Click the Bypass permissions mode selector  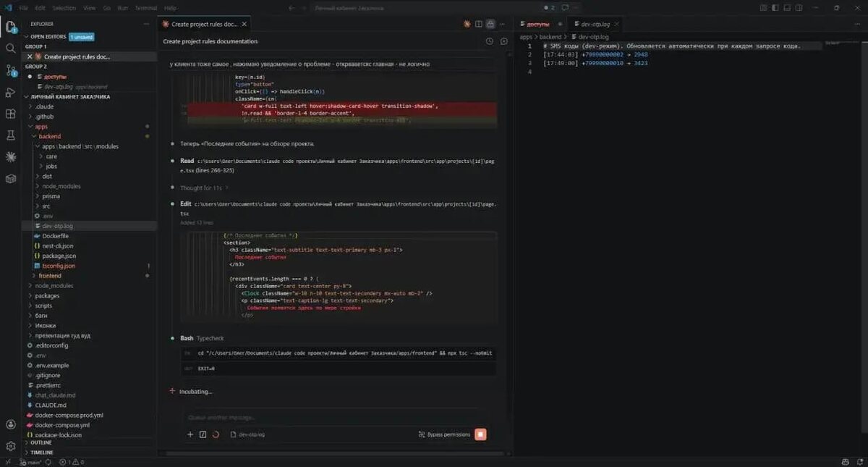pos(444,434)
